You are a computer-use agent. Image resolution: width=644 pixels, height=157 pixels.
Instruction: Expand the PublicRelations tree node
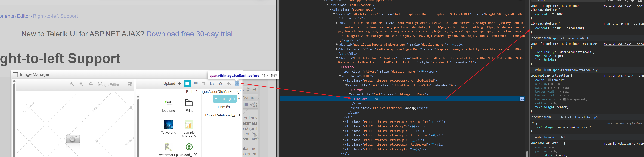tap(239, 115)
